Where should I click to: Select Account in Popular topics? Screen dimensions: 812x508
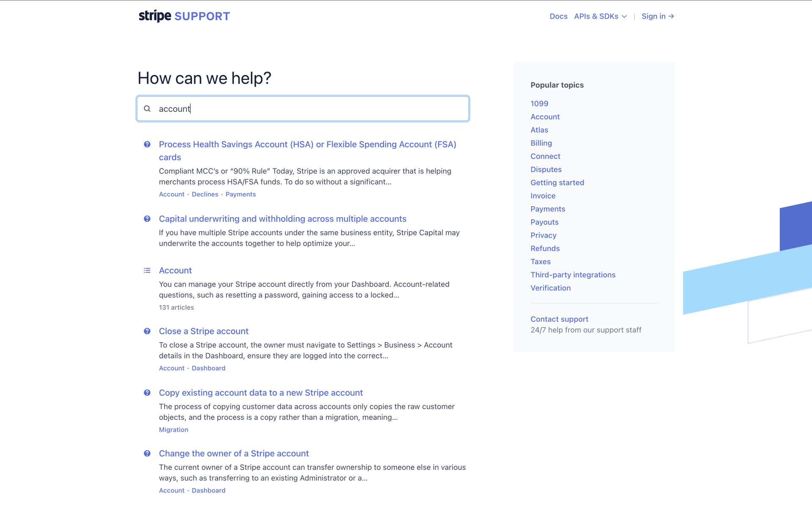pos(545,117)
